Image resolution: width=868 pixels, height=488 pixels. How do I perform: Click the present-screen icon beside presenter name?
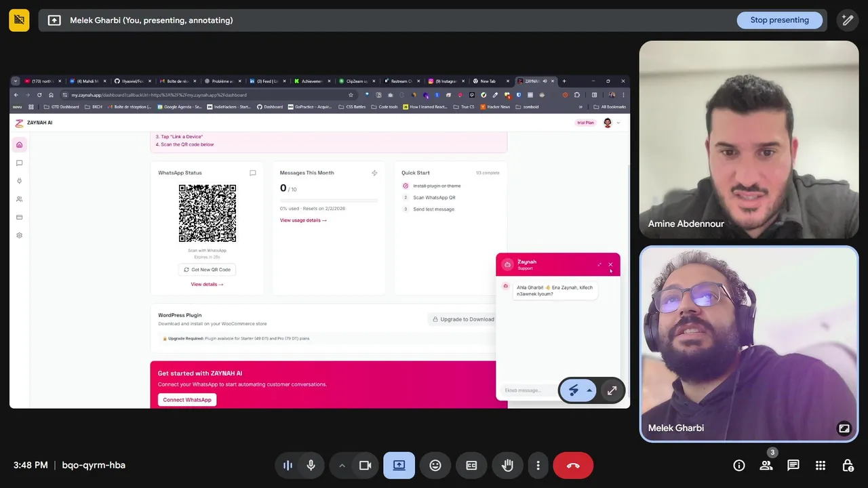[54, 20]
